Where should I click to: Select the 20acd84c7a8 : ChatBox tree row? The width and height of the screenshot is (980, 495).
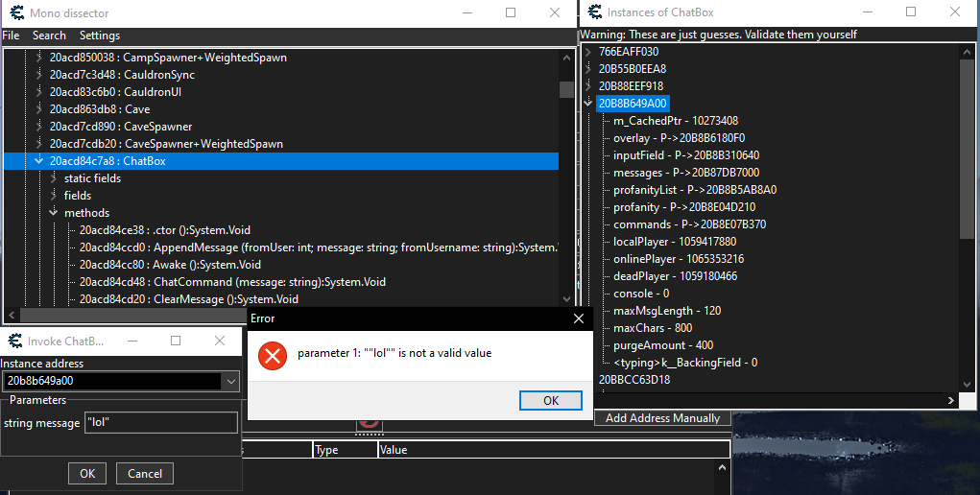pyautogui.click(x=281, y=160)
